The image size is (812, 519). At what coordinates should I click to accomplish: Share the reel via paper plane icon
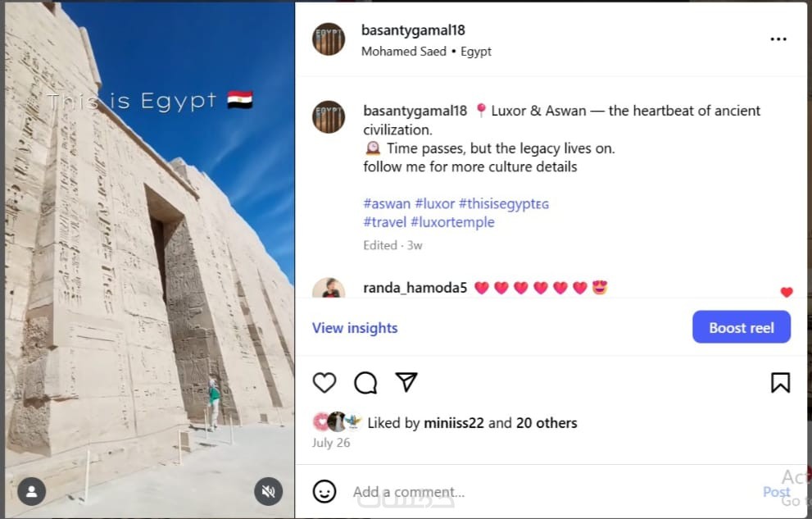click(x=406, y=382)
